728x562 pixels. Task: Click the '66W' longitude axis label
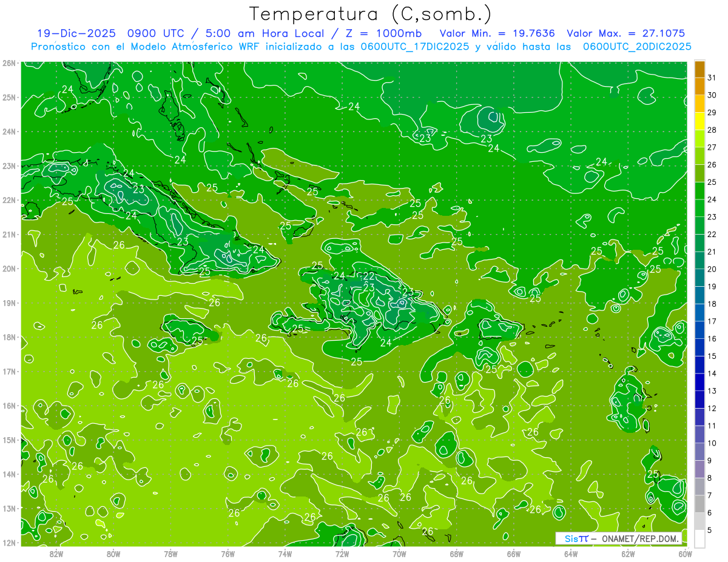pyautogui.click(x=513, y=554)
